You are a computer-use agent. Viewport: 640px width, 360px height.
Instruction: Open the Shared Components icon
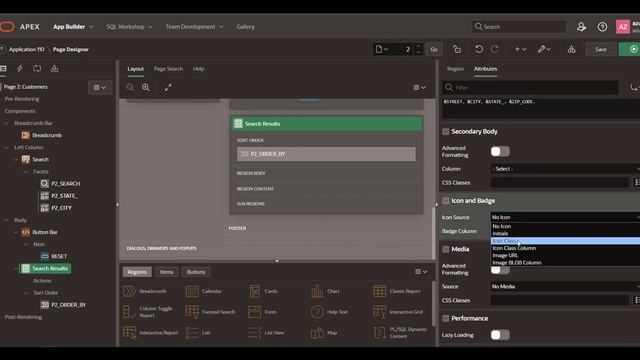571,49
